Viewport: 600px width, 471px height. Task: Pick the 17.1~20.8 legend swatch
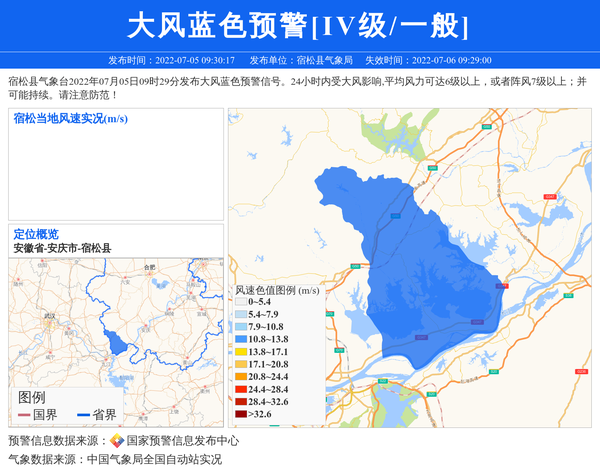(x=240, y=365)
